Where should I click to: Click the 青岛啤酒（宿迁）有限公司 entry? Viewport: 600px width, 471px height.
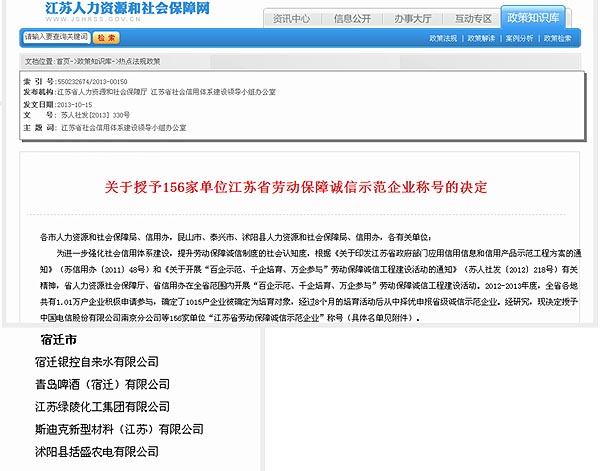click(x=102, y=384)
